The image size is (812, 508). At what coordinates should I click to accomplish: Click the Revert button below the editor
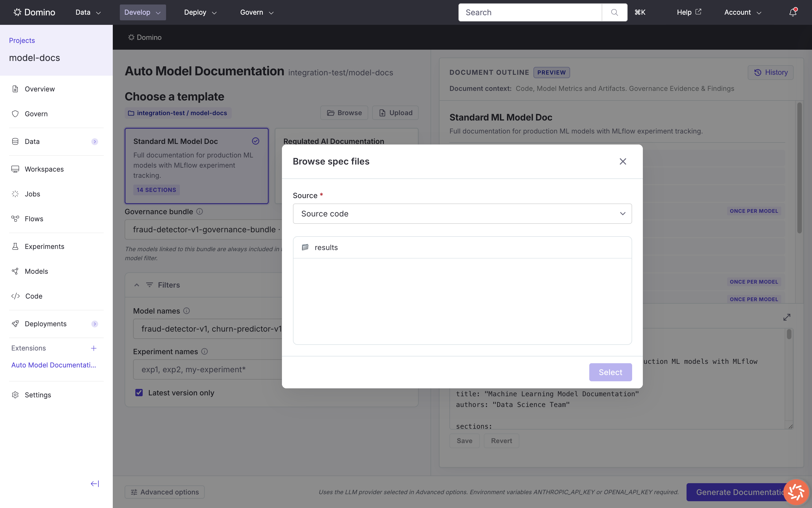[x=501, y=441]
